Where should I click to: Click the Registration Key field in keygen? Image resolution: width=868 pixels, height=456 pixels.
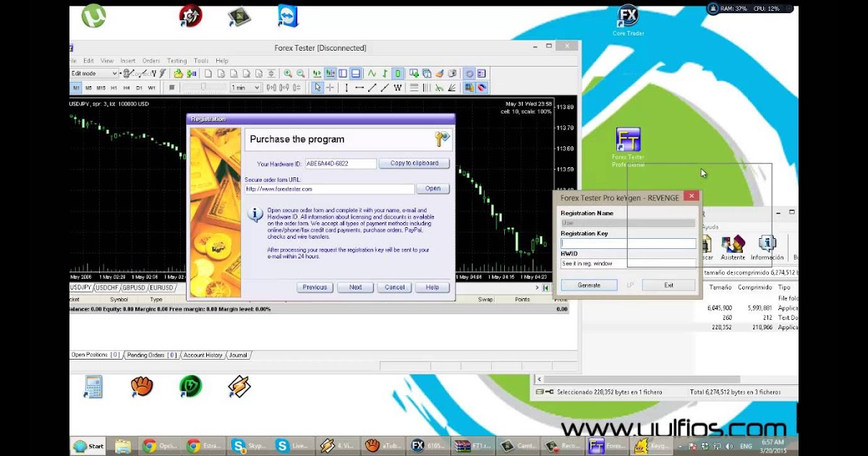(628, 244)
